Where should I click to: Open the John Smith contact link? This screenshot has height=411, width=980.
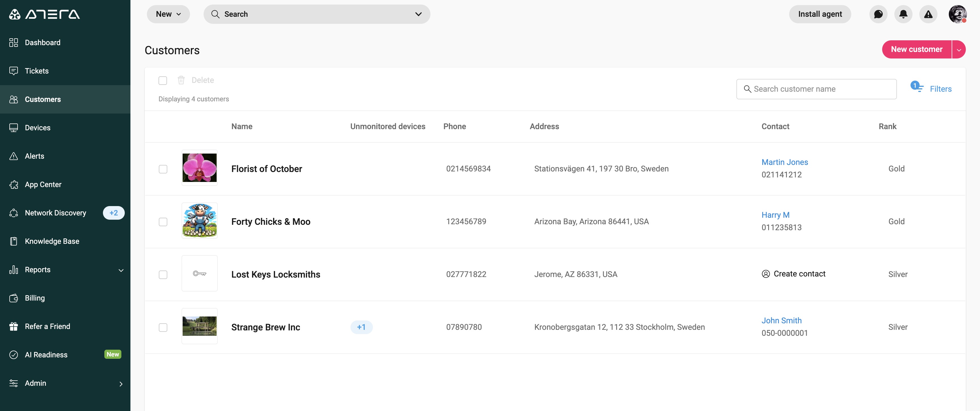click(782, 320)
